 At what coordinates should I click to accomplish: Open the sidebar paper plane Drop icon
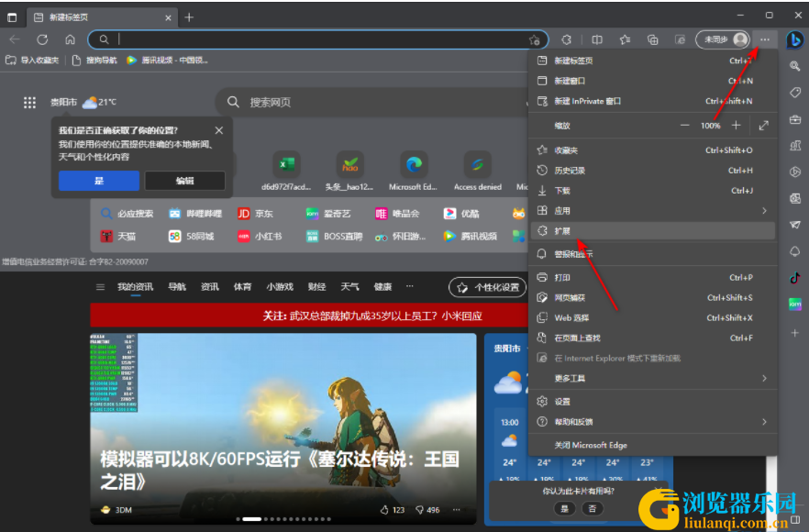tap(795, 225)
